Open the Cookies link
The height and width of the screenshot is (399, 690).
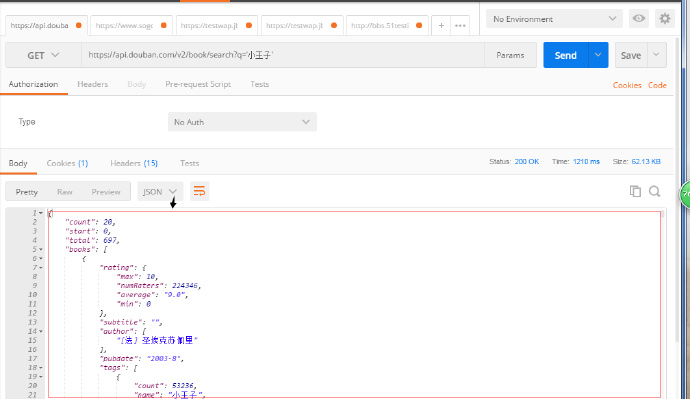(627, 85)
